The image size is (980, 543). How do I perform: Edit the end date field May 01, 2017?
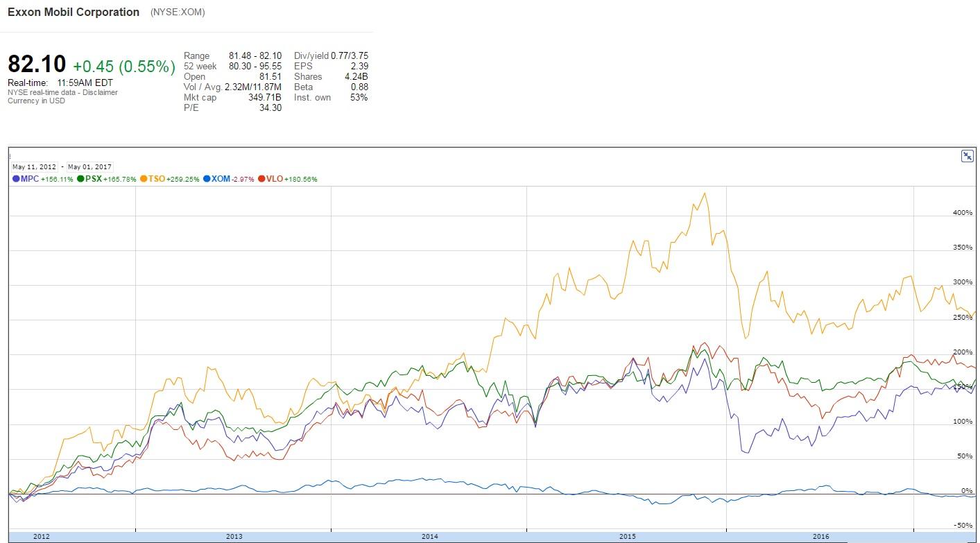(x=89, y=167)
